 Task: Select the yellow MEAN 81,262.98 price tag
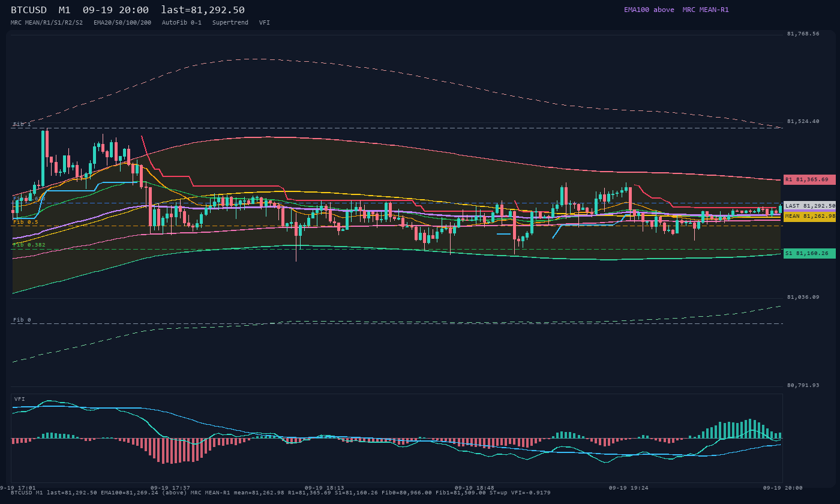[809, 216]
